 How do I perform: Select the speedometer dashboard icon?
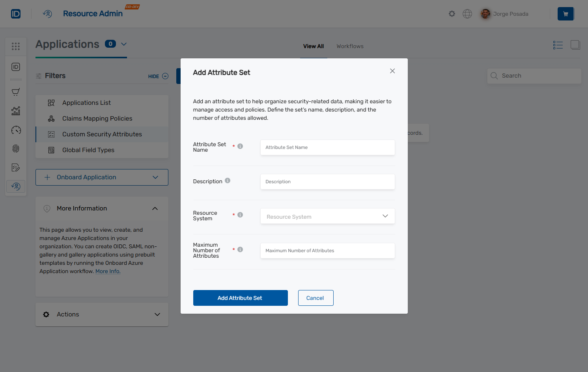16,130
